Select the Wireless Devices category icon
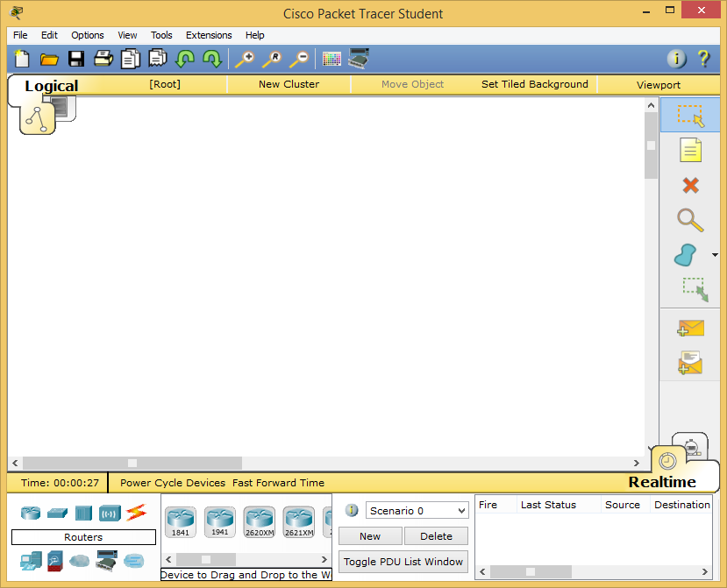The width and height of the screenshot is (727, 588). click(110, 514)
